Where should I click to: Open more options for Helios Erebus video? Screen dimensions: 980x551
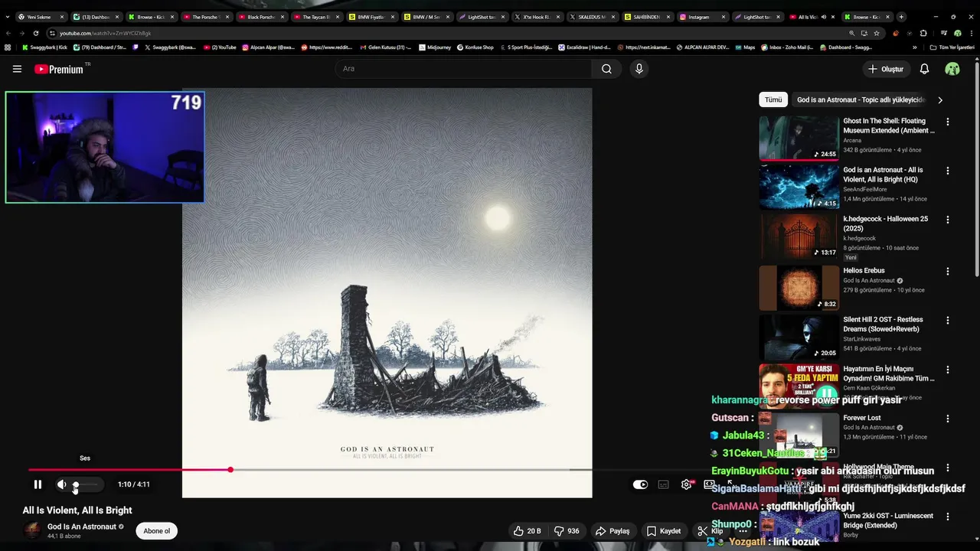(948, 271)
